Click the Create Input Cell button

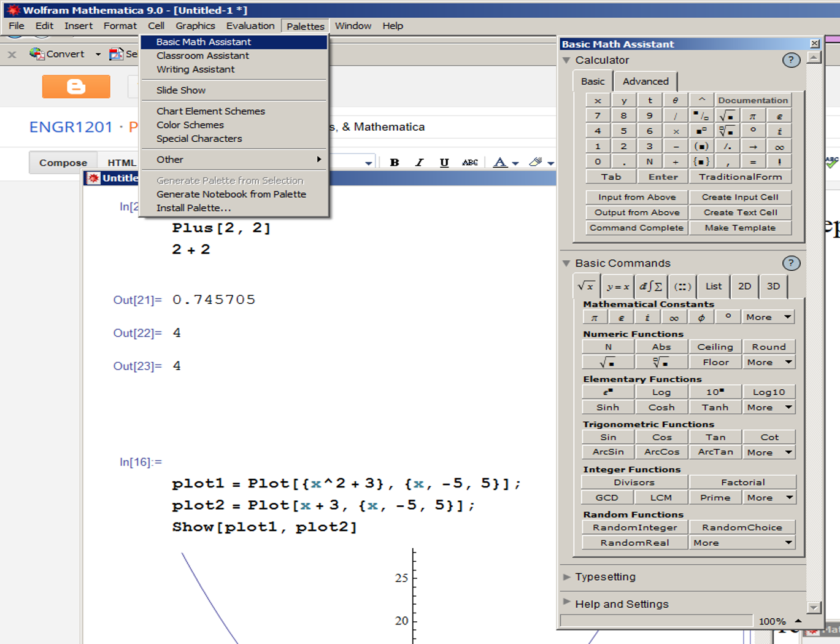click(740, 197)
